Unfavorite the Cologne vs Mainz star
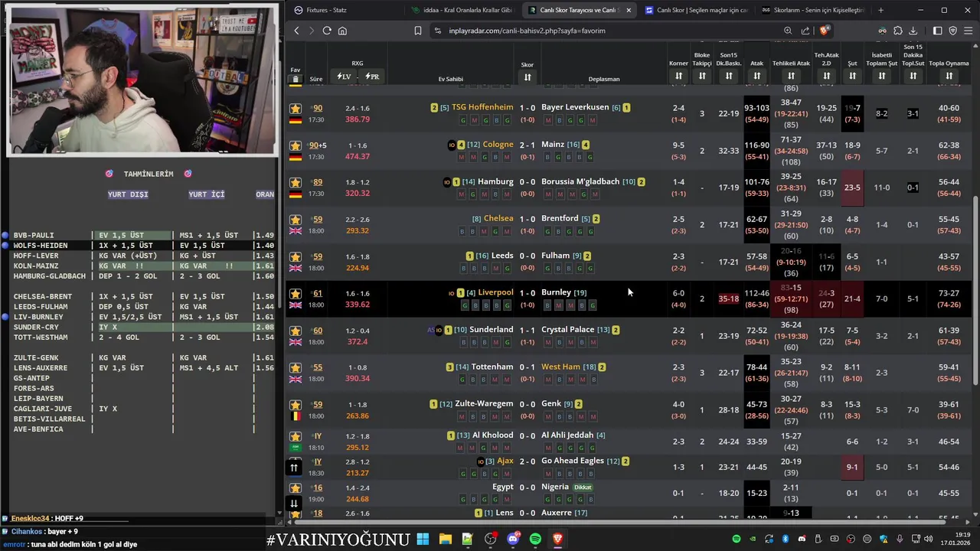980x551 pixels. tap(296, 145)
